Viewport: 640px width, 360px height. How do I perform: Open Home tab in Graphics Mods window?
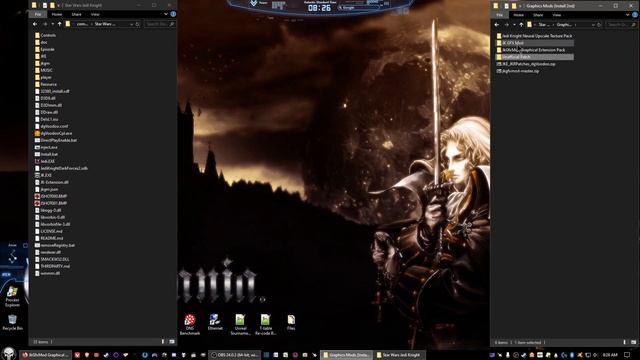coord(519,15)
